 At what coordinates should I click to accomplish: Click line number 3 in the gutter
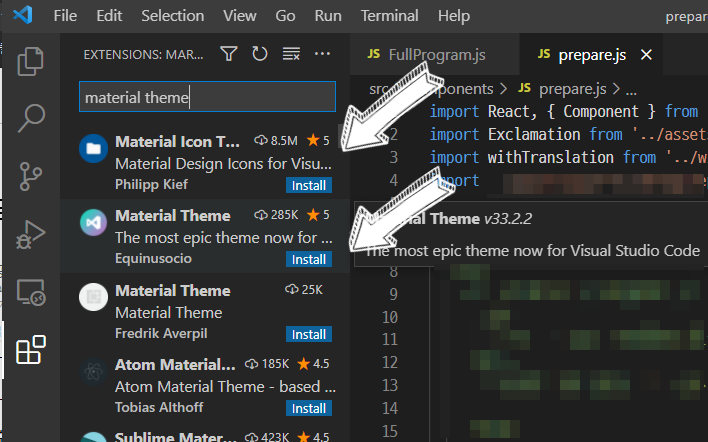click(394, 157)
